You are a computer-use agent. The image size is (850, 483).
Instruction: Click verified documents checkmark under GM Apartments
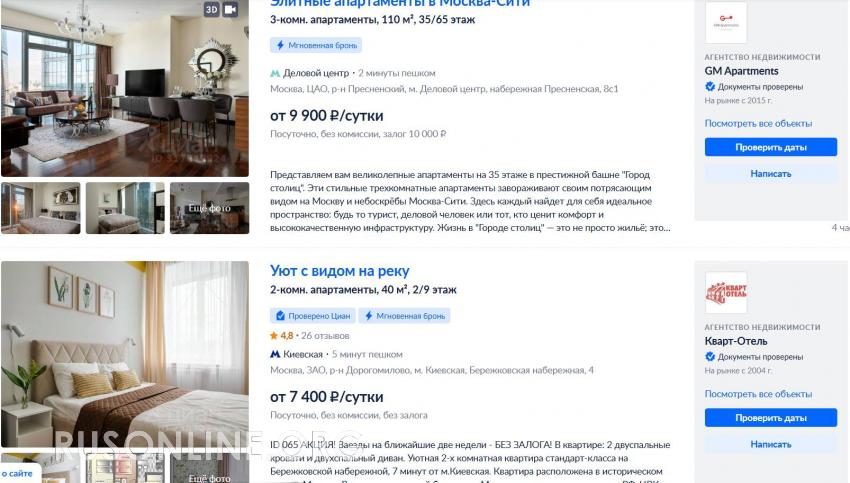[x=710, y=86]
